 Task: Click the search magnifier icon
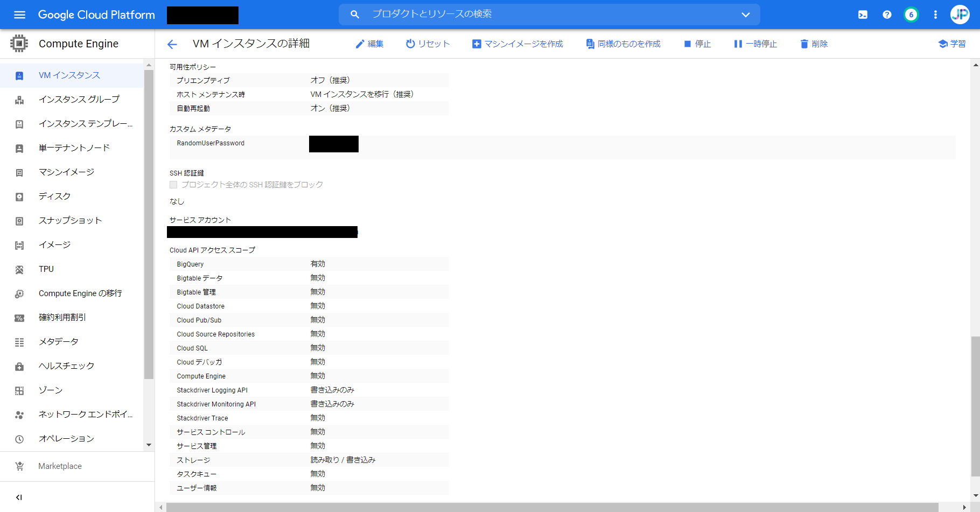(354, 15)
